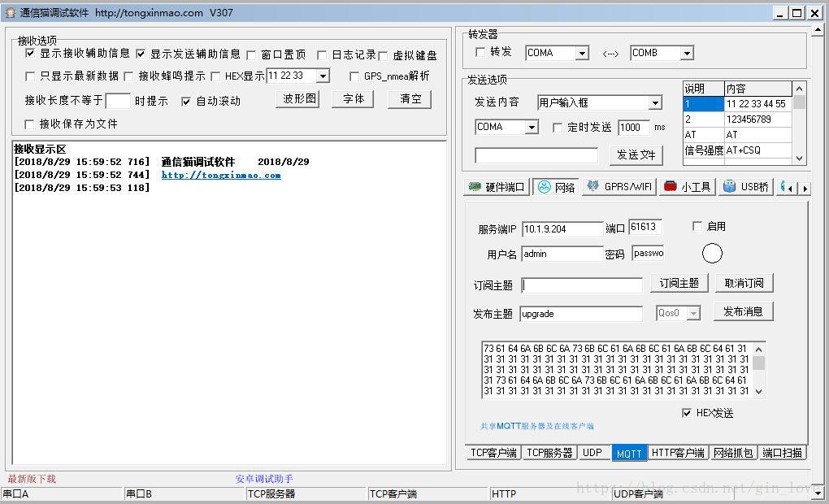The image size is (829, 504).
Task: Click the 字体 font button
Action: (x=353, y=99)
